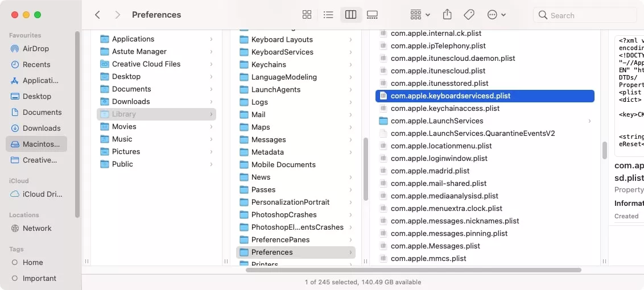The image size is (644, 290).
Task: Toggle column view button
Action: [350, 15]
